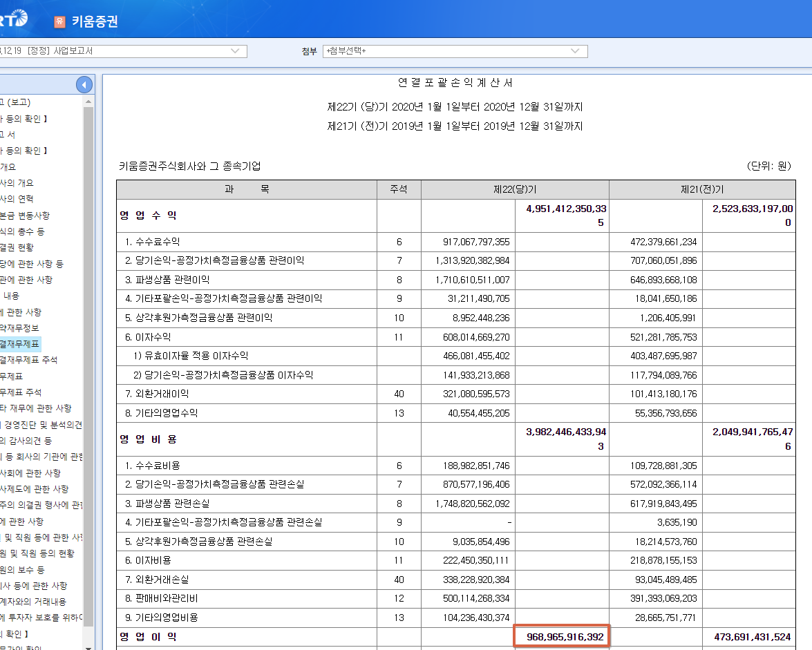Click the 3. 파생상품 관련이익 row label
The image size is (812, 650).
coord(167,280)
